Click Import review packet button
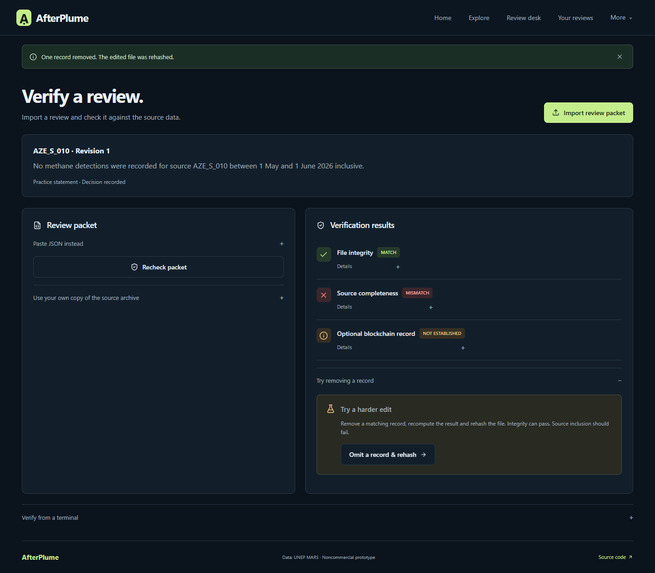The image size is (655, 573). coord(588,113)
